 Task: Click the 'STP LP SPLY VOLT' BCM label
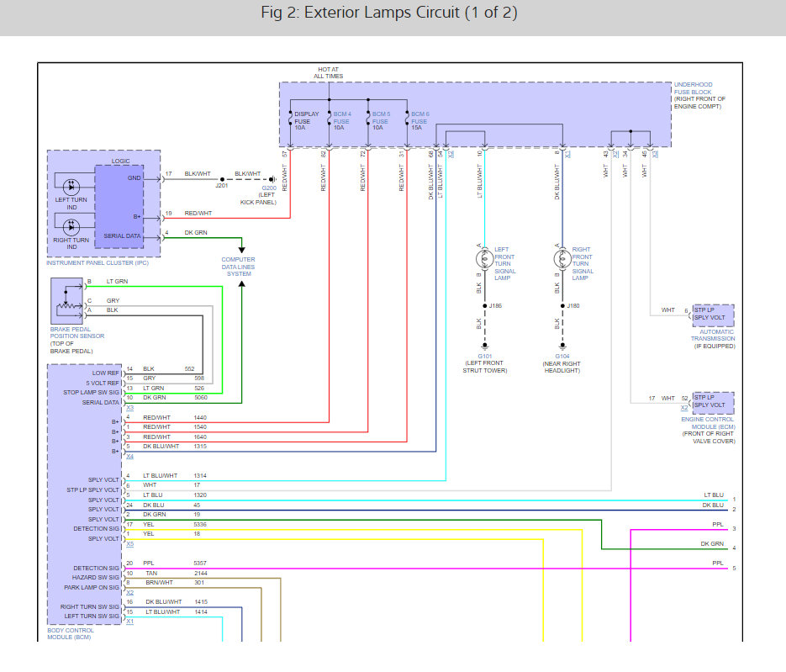93,490
